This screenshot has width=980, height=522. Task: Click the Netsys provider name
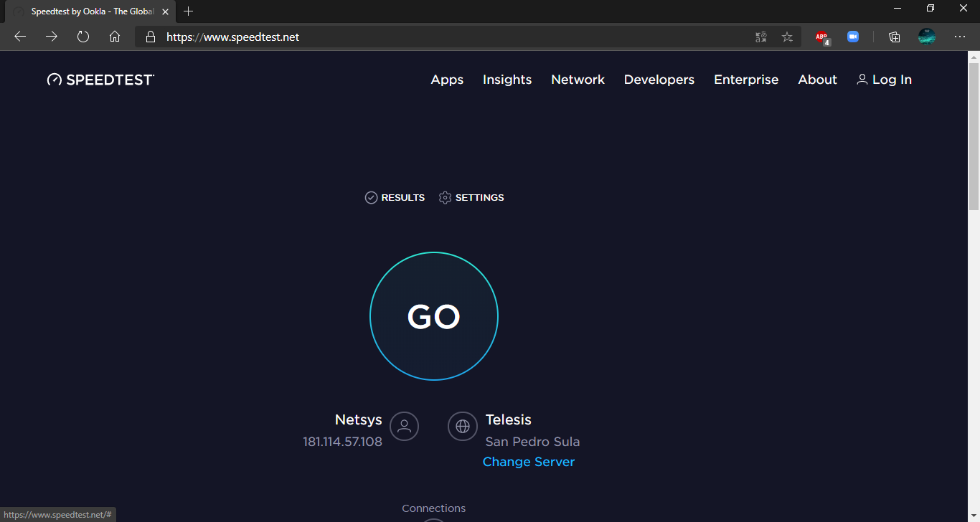point(358,419)
